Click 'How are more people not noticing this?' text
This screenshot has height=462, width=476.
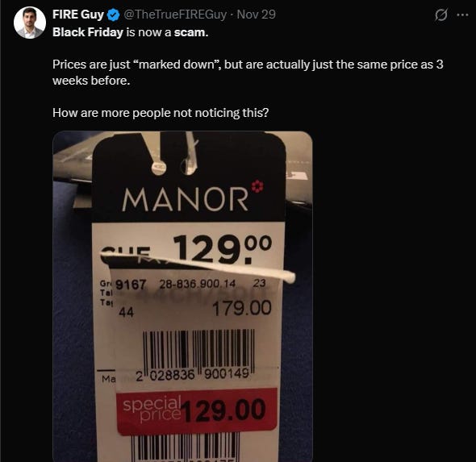coord(161,113)
